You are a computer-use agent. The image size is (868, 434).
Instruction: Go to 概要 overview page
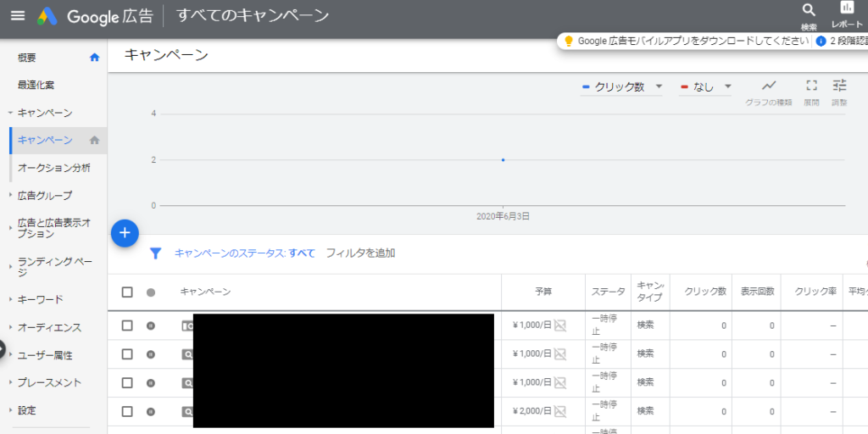[x=26, y=58]
